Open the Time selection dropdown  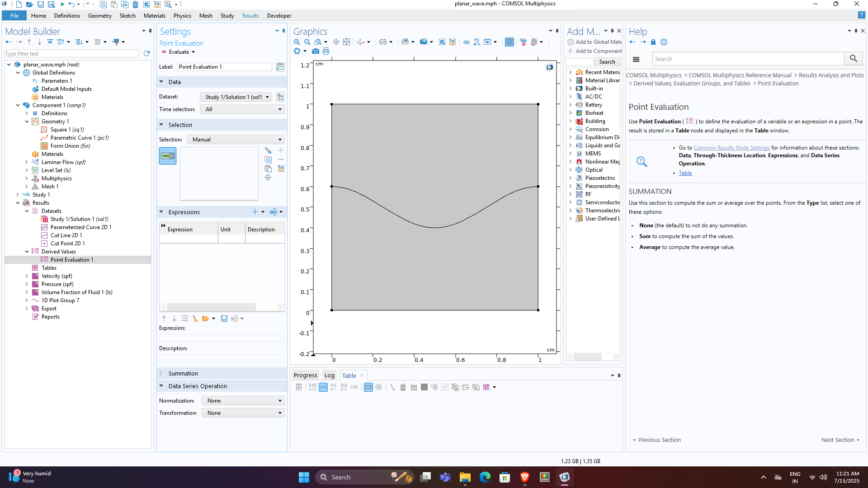pyautogui.click(x=243, y=109)
